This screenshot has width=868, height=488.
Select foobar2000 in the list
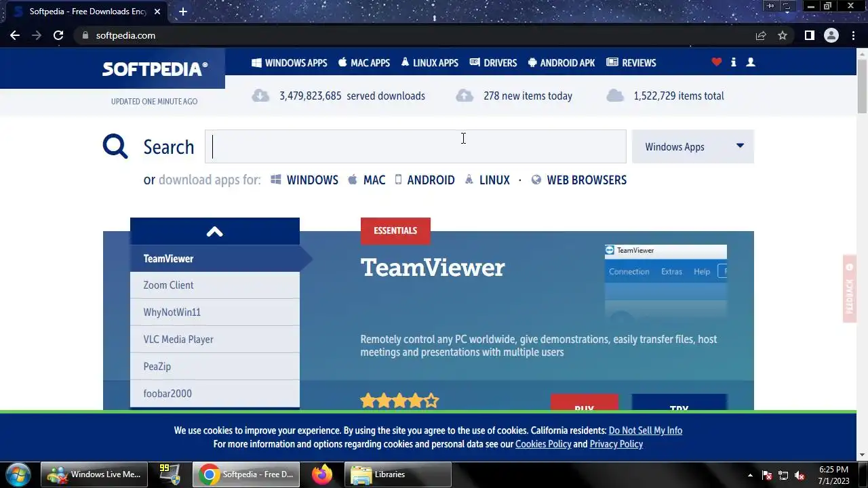tap(215, 394)
